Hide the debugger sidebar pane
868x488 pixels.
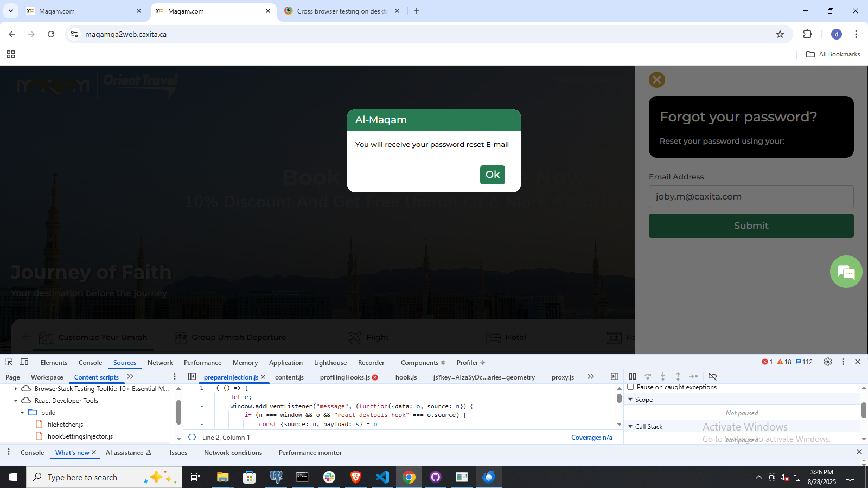[x=615, y=377]
